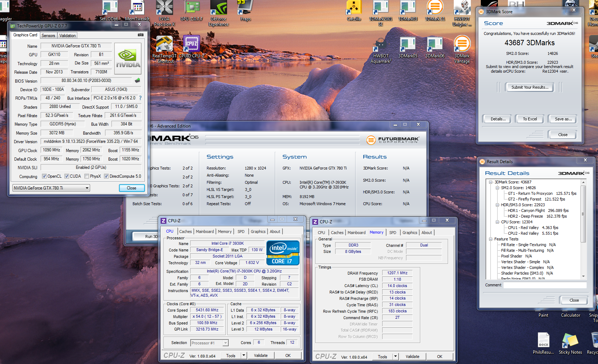This screenshot has height=364, width=598.
Task: Toggle the DirectCompute 5.0 checkbox
Action: pyautogui.click(x=106, y=176)
